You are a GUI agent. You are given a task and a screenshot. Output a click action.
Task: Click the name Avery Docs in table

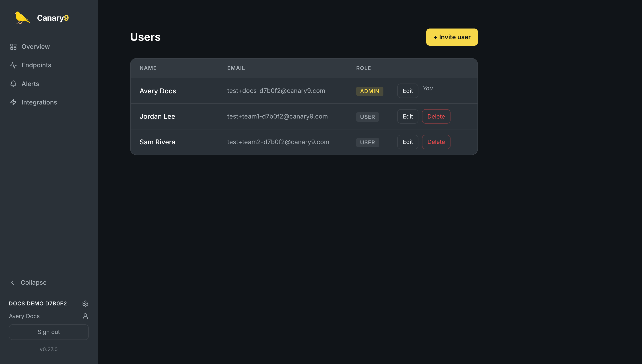coord(158,91)
